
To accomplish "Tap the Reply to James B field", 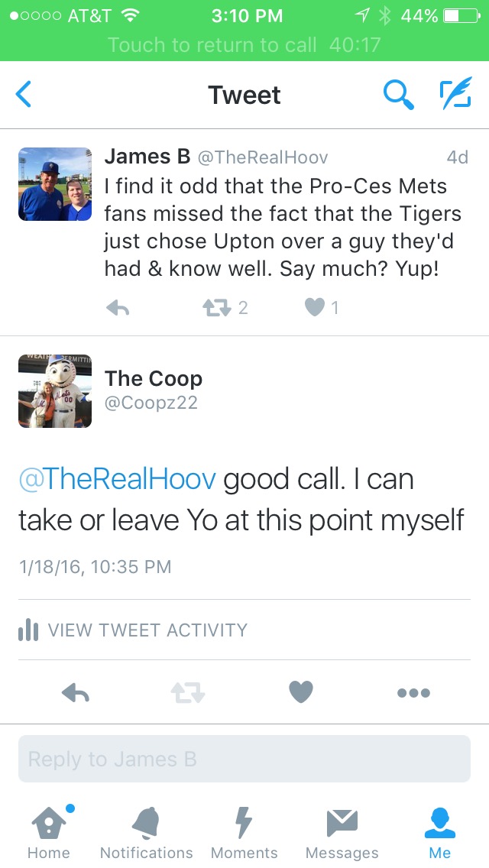I will click(x=244, y=759).
